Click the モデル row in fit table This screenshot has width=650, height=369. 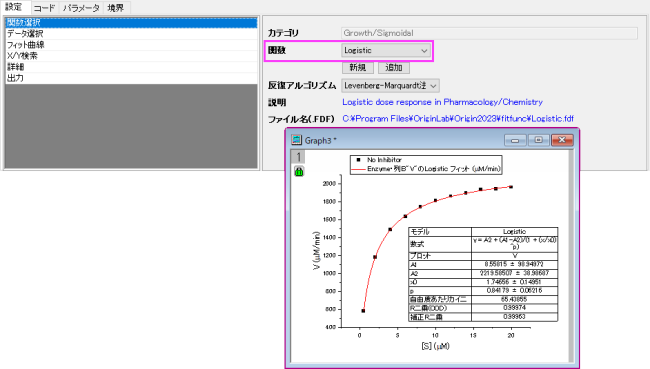pos(483,232)
